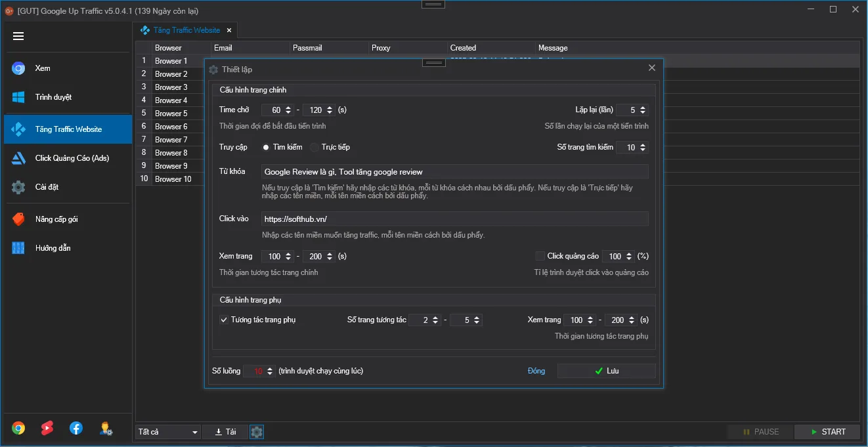Open the Click Quảng Cáo (Ads) menu item
The width and height of the screenshot is (868, 447).
(68, 158)
